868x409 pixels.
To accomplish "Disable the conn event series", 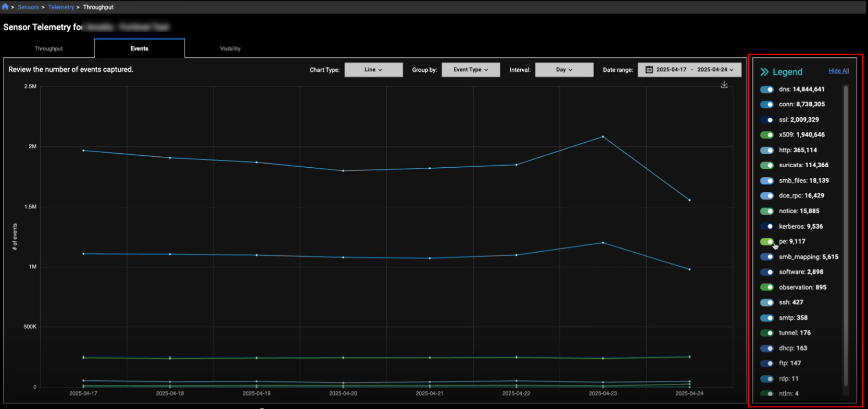I will 766,105.
